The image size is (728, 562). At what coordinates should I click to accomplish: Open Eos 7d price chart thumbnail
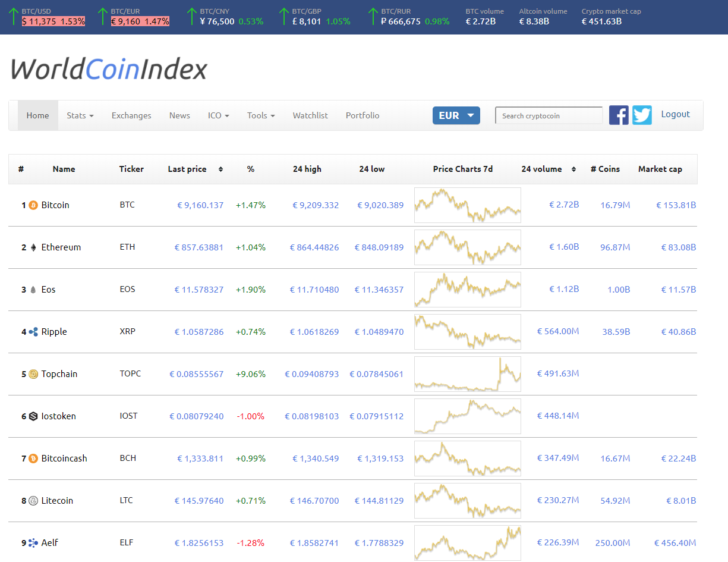468,290
